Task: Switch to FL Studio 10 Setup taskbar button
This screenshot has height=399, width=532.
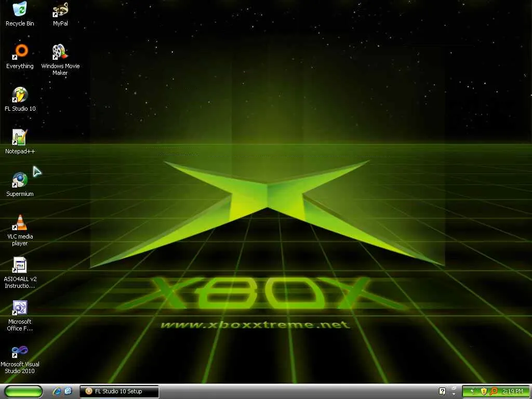Action: (119, 391)
